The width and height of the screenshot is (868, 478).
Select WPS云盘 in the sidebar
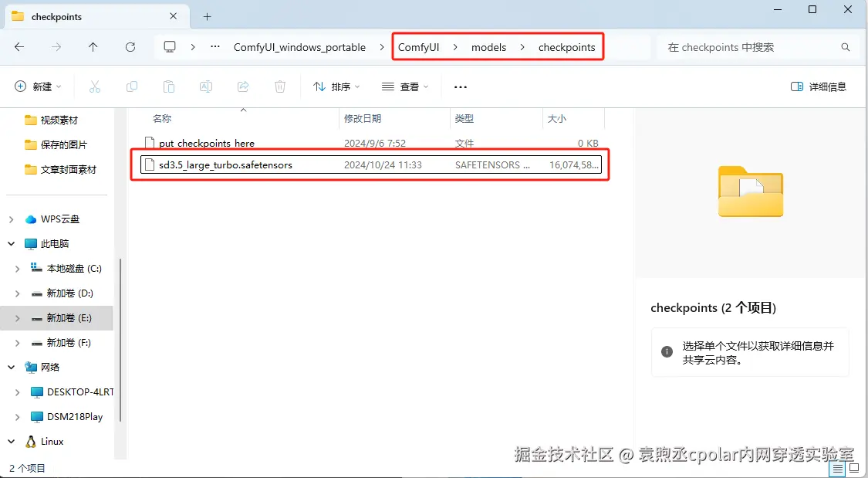[59, 219]
